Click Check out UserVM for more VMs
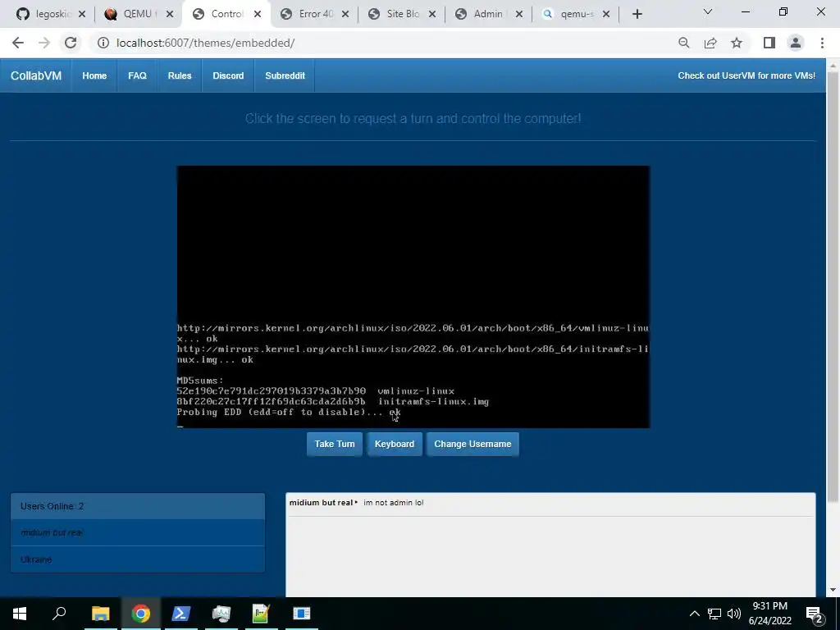Screen dimensions: 840x630 [x=746, y=75]
